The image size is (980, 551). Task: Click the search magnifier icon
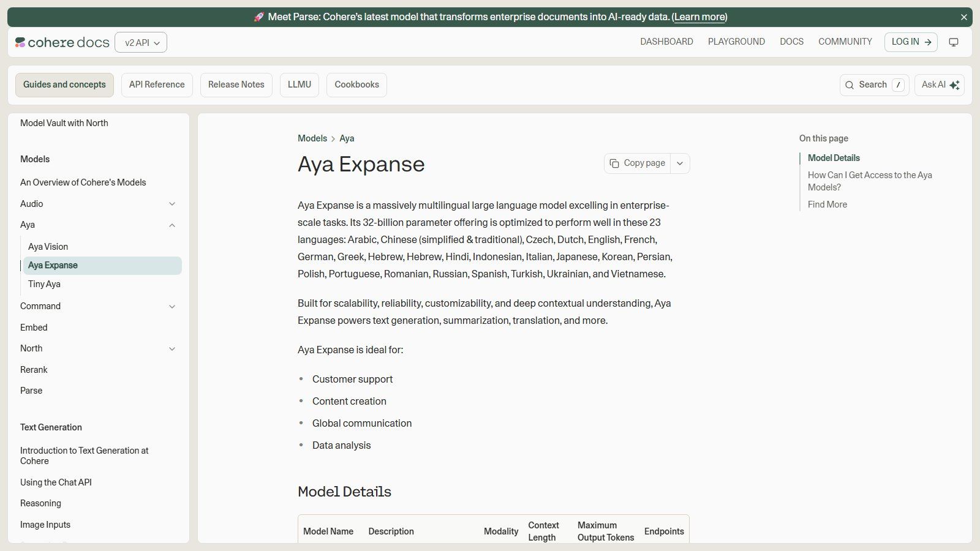850,85
